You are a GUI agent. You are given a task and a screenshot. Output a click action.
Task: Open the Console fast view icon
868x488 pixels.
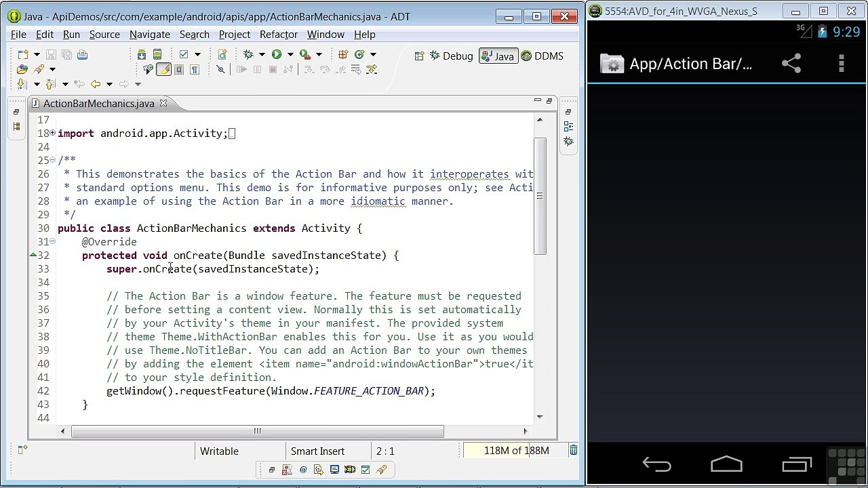coord(334,470)
